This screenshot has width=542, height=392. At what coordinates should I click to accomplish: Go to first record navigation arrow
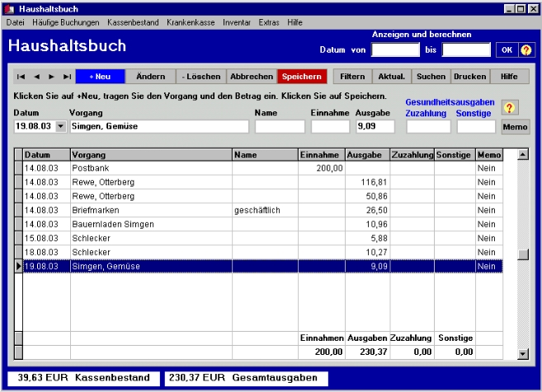tap(21, 77)
